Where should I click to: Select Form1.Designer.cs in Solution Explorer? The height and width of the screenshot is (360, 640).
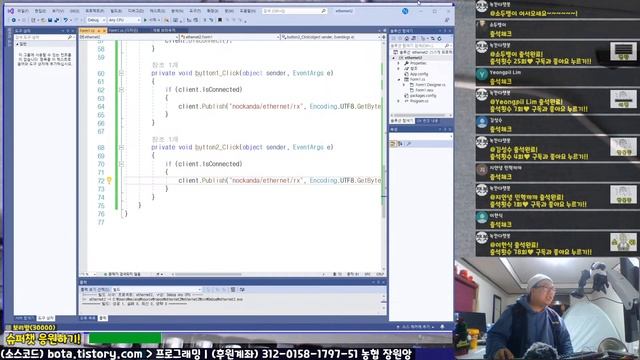click(x=430, y=84)
